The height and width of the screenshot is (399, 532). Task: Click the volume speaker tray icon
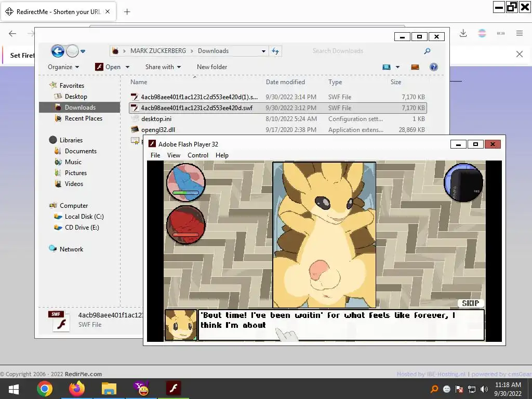(x=484, y=389)
